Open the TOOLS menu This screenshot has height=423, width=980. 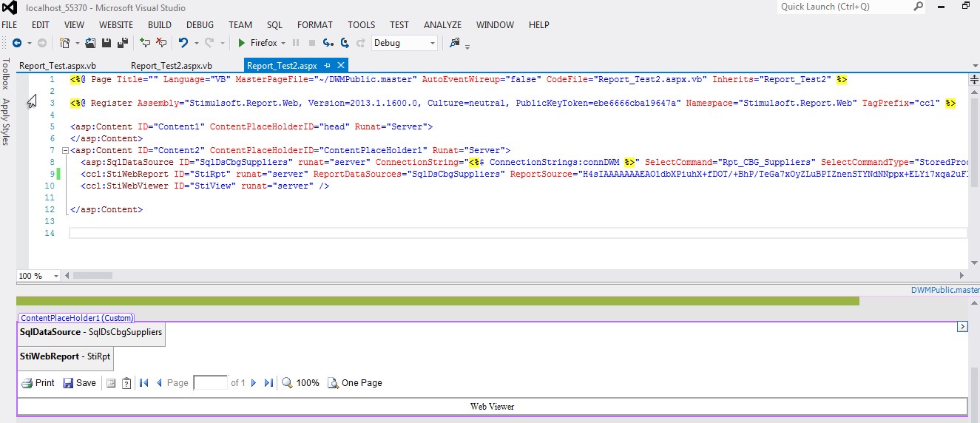tap(361, 24)
